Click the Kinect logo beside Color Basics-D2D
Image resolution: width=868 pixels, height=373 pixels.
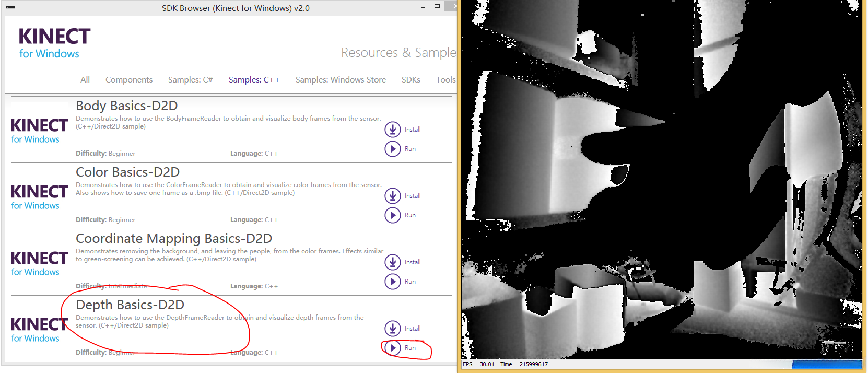point(39,197)
